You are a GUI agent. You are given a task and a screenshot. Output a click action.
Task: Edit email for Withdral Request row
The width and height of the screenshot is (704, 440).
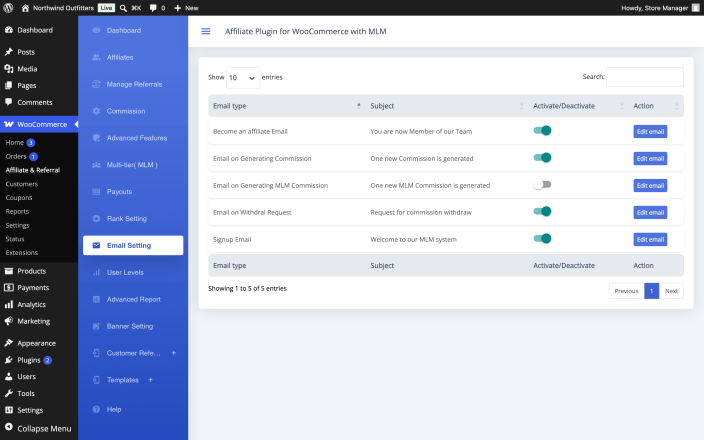[650, 212]
